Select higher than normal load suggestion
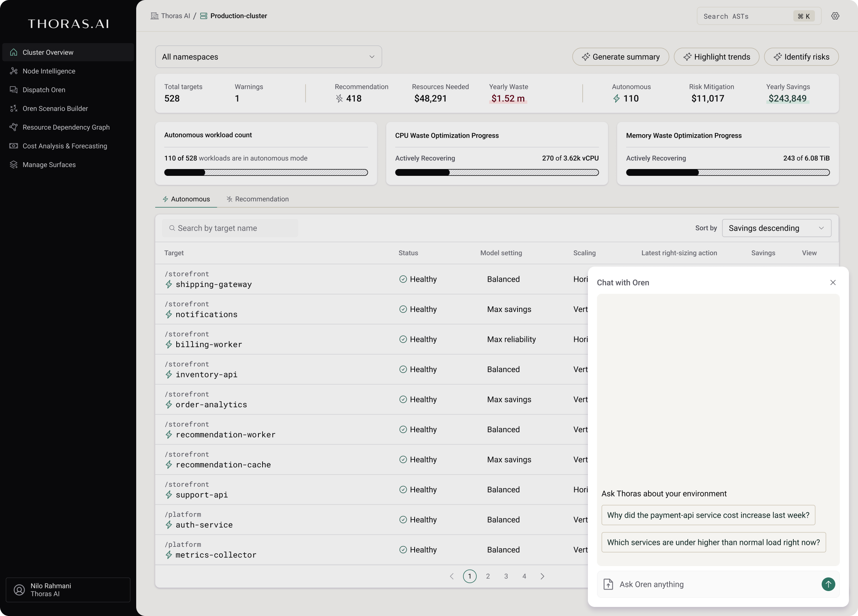 (x=713, y=542)
